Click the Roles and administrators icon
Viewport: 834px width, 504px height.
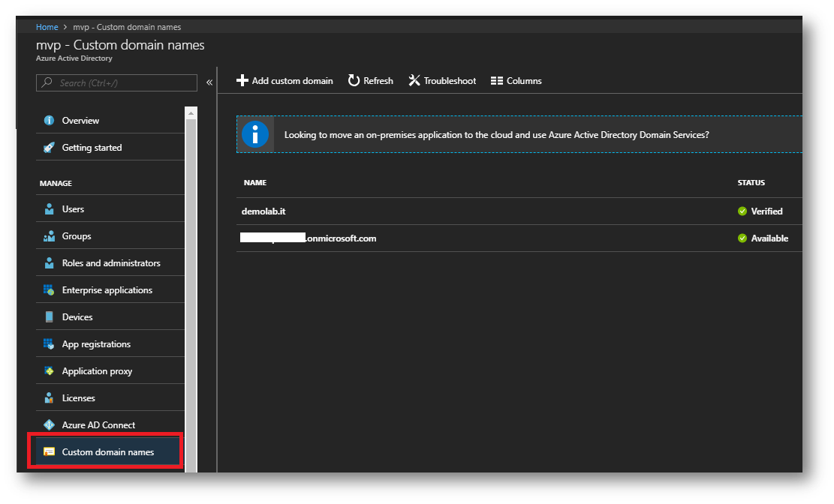point(49,262)
